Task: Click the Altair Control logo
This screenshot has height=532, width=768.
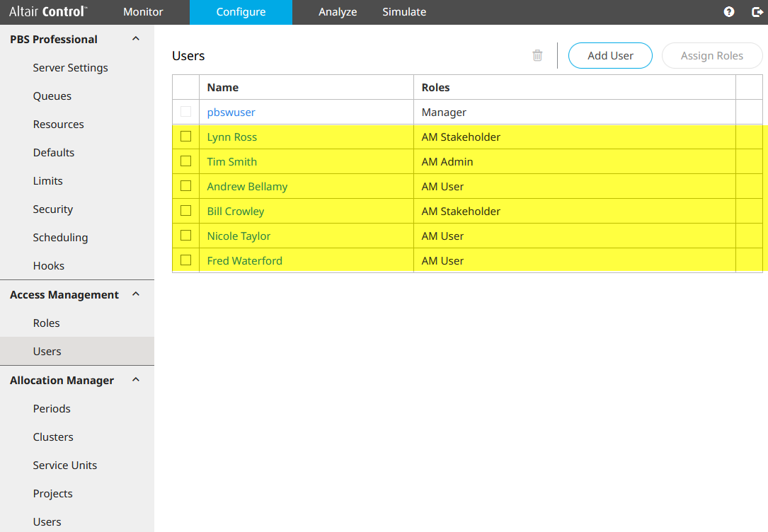Action: pos(48,12)
